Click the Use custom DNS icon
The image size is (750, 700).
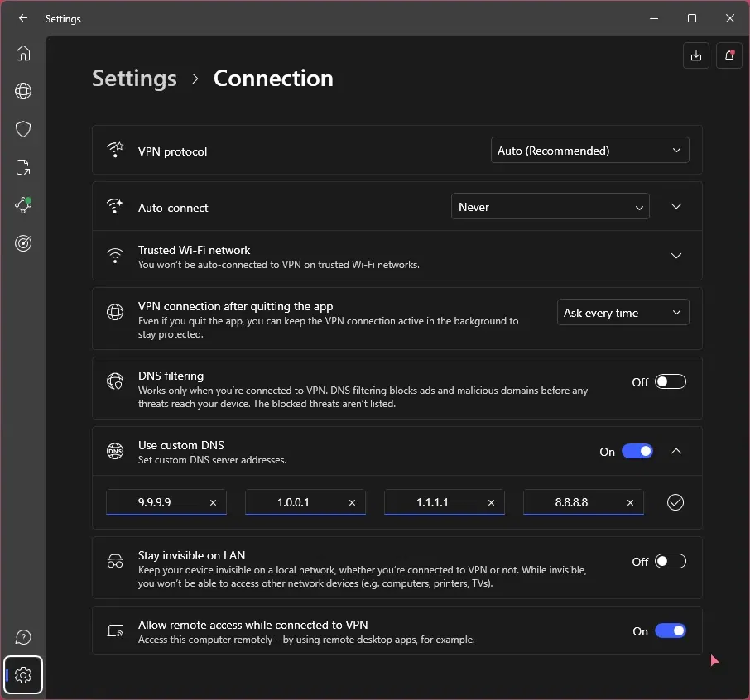point(115,451)
